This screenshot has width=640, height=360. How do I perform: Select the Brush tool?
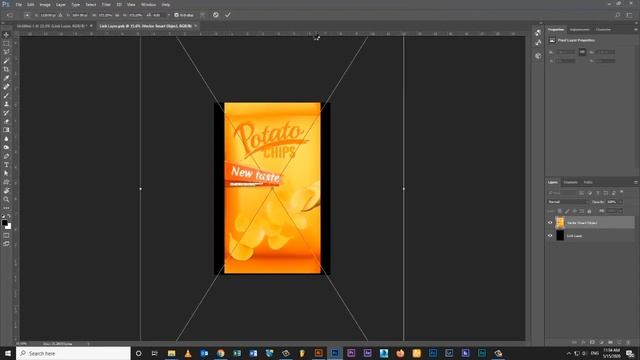6,96
